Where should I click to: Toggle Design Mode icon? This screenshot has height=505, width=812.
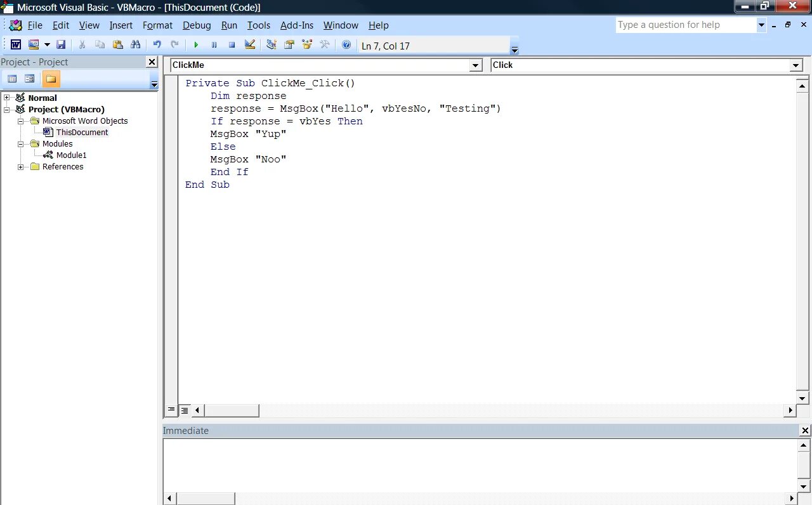pyautogui.click(x=250, y=45)
